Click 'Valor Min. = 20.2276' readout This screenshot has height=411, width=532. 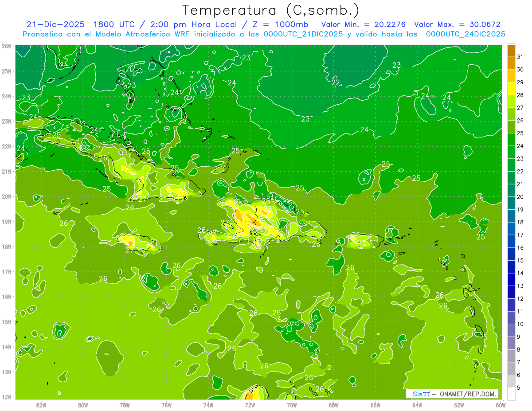point(363,25)
